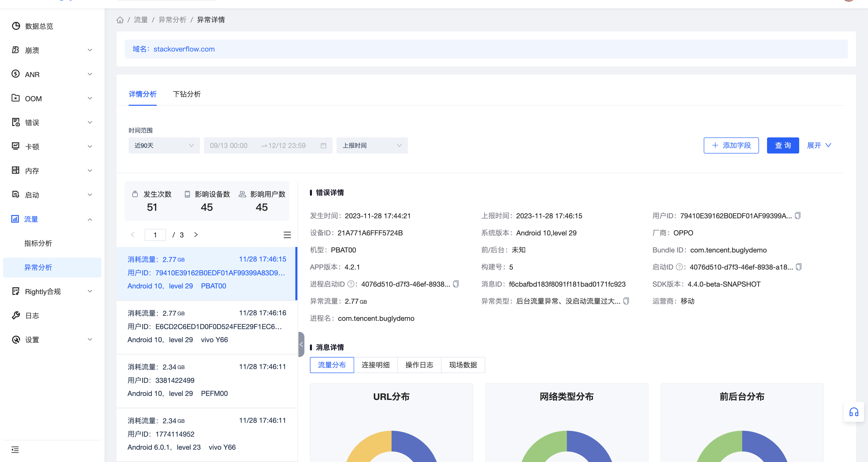Open customer support headset icon
This screenshot has width=868, height=462.
[853, 412]
